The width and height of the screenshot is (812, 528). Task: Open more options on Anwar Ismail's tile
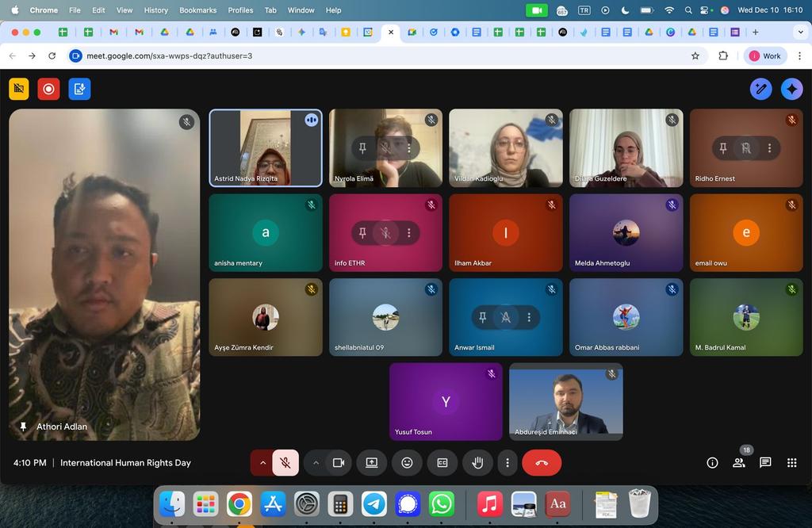tap(529, 317)
